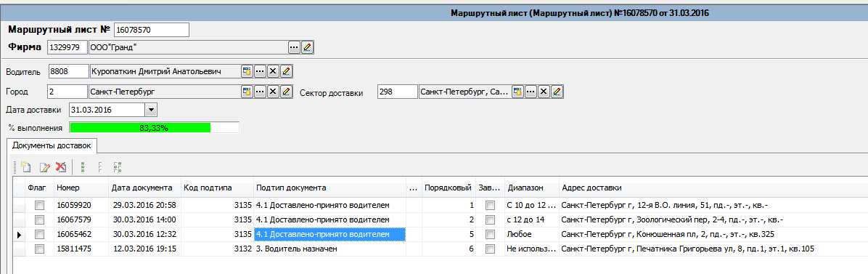This screenshot has width=868, height=274.
Task: Sort by the Порядковый column header
Action: pos(449,188)
